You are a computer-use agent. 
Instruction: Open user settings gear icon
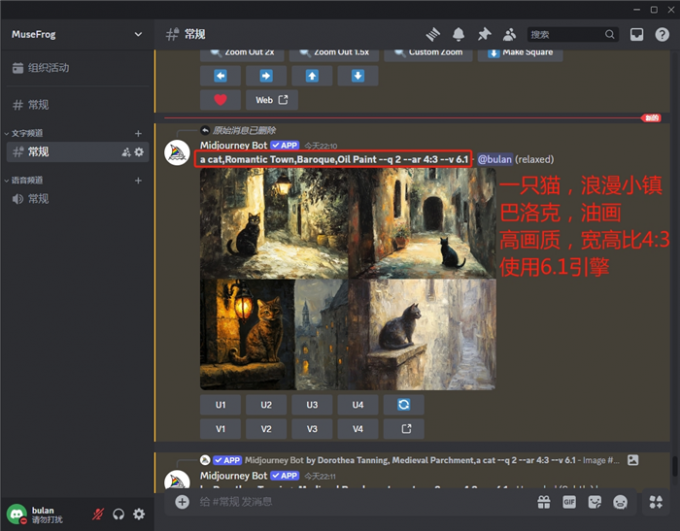click(x=139, y=514)
